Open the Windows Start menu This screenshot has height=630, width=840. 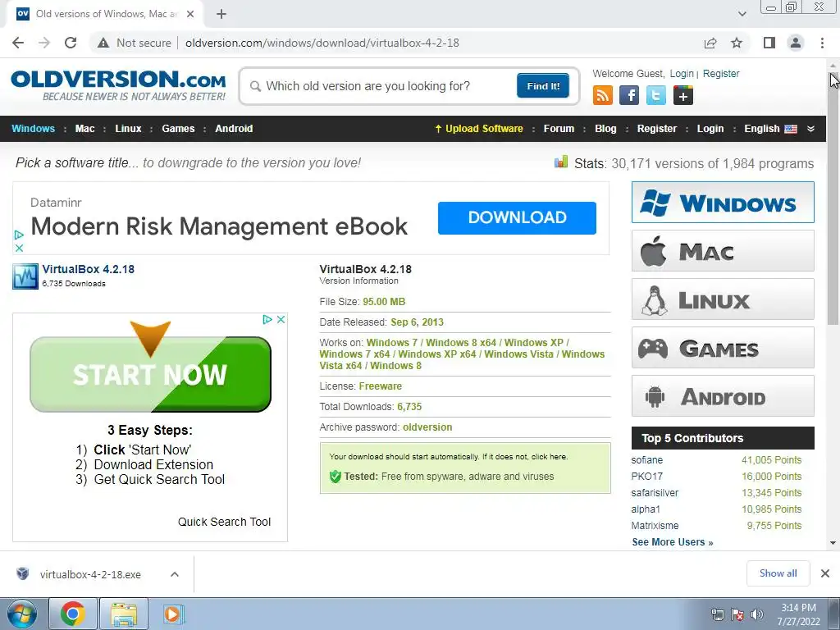click(21, 614)
